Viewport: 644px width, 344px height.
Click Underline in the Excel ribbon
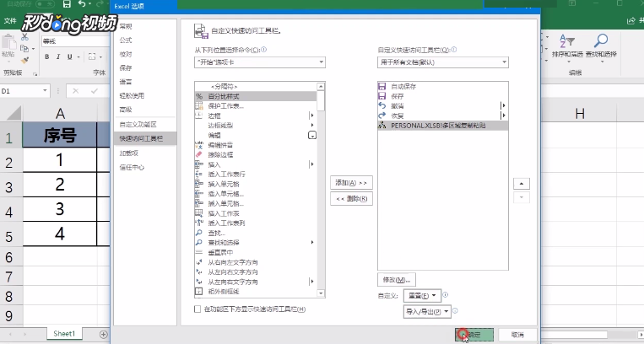pyautogui.click(x=69, y=56)
